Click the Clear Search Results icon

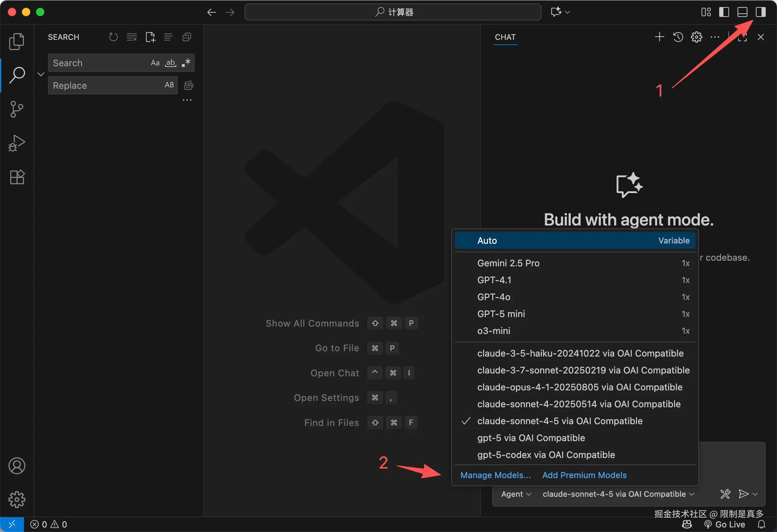(131, 37)
